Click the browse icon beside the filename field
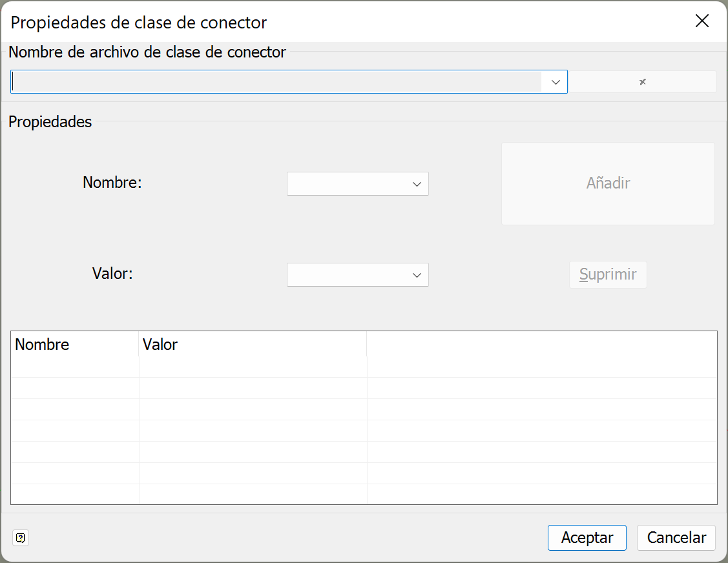Viewport: 728px width, 563px height. click(x=641, y=81)
